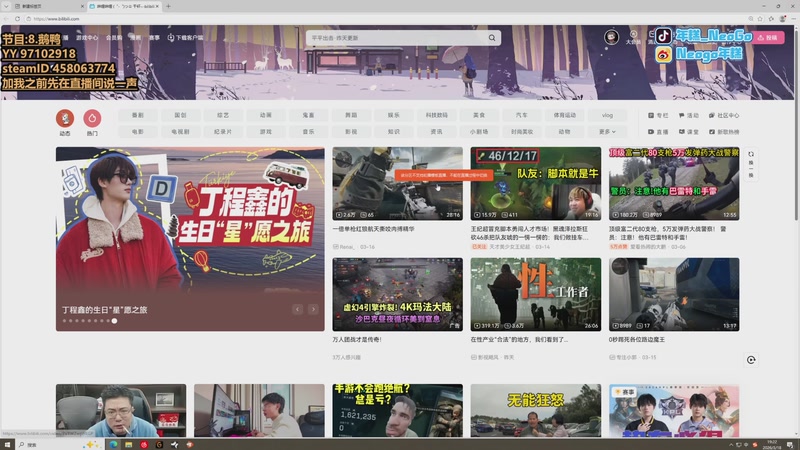800x450 pixels.
Task: Click the carousel next arrow
Action: click(313, 309)
